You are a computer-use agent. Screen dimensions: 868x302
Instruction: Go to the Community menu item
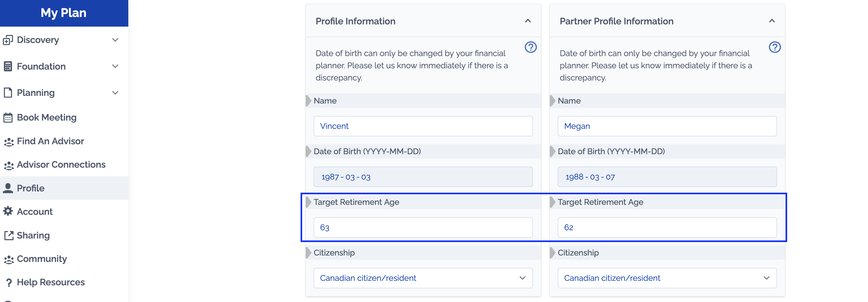pyautogui.click(x=42, y=259)
